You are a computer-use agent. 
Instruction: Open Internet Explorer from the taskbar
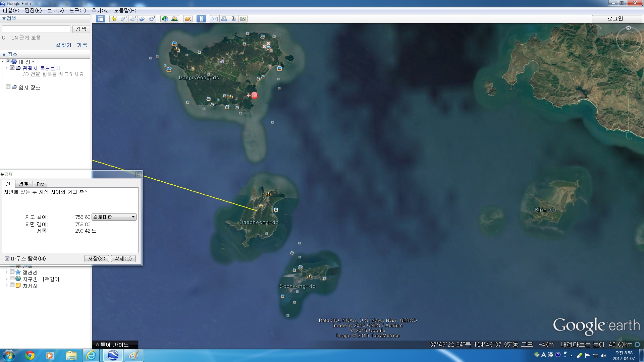point(91,355)
